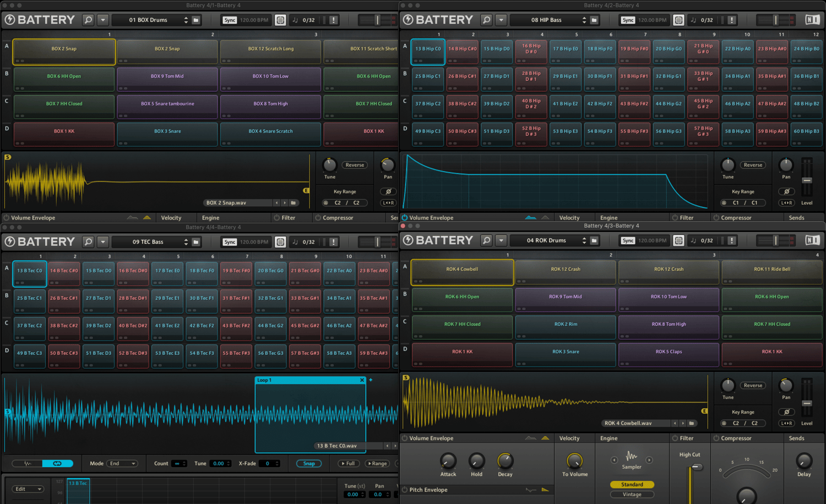
Task: Toggle Pitch Envelope power button
Action: (405, 490)
